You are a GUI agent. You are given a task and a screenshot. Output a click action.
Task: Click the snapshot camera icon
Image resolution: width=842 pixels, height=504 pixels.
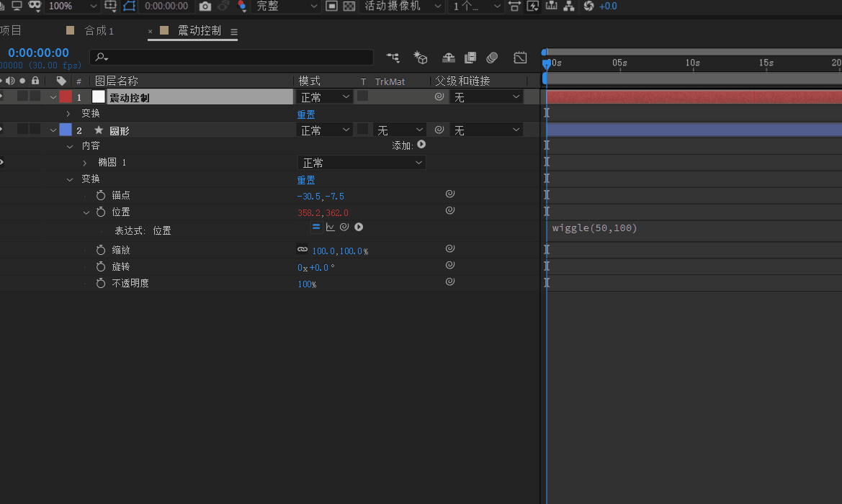(205, 6)
